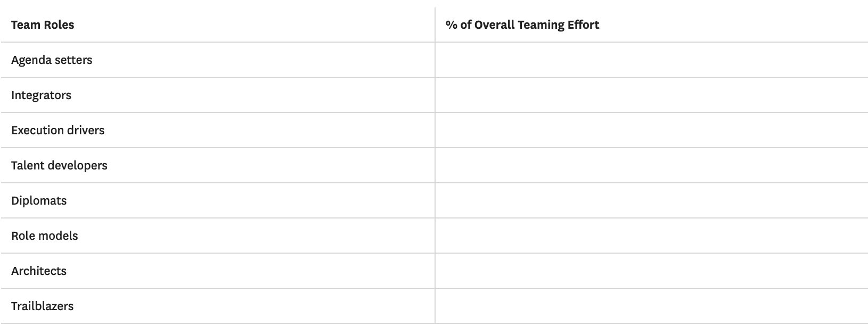
Task: Select the Integrators row label
Action: click(x=41, y=95)
